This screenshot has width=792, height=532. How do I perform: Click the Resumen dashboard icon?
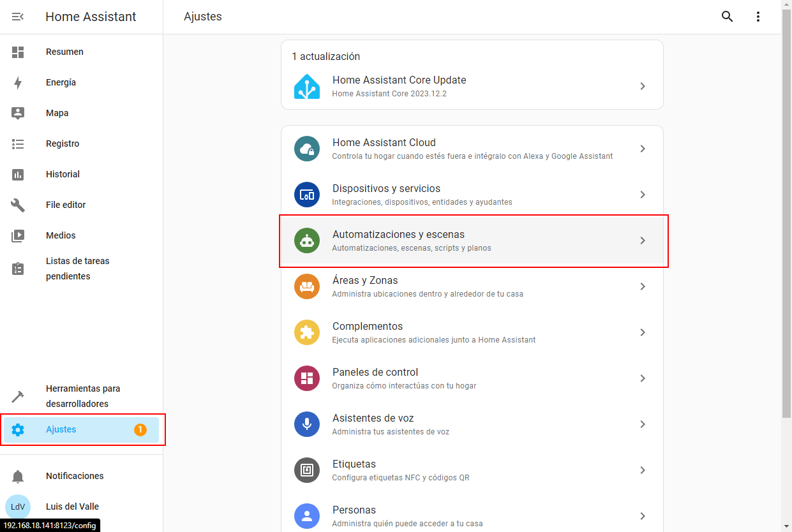(x=18, y=52)
